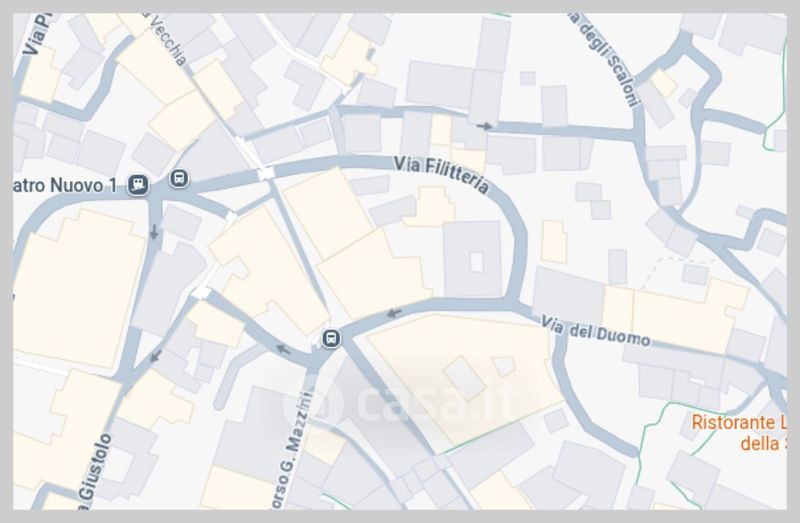The height and width of the screenshot is (523, 800).
Task: Select the Via del Duomo street label
Action: [595, 332]
